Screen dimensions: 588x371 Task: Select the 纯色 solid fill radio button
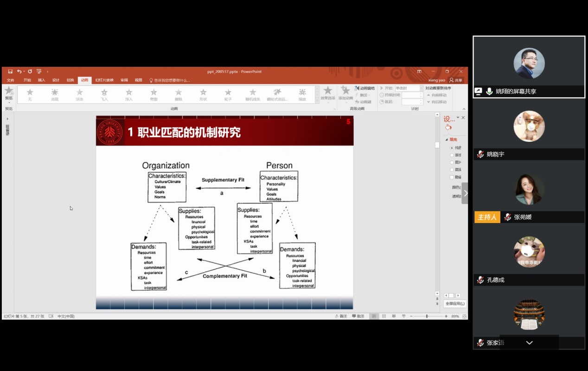(452, 148)
